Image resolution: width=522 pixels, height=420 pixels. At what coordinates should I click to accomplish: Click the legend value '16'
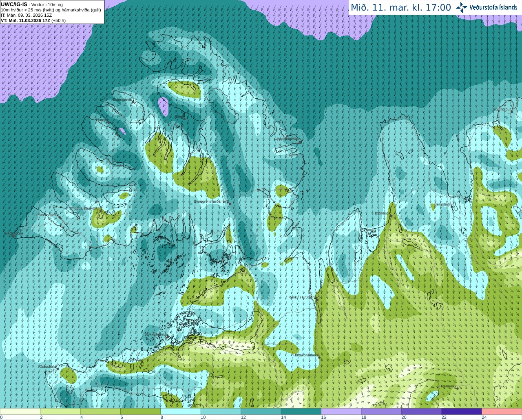tap(323, 417)
